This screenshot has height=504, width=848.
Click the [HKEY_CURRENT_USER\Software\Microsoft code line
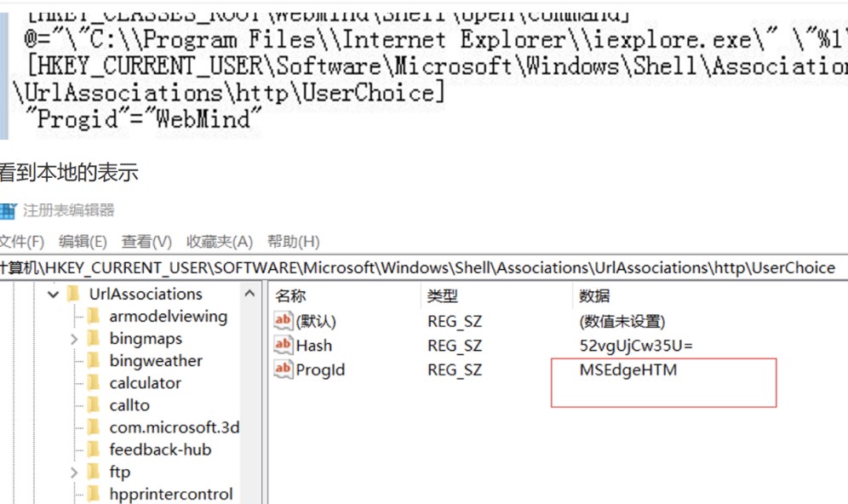tap(437, 66)
